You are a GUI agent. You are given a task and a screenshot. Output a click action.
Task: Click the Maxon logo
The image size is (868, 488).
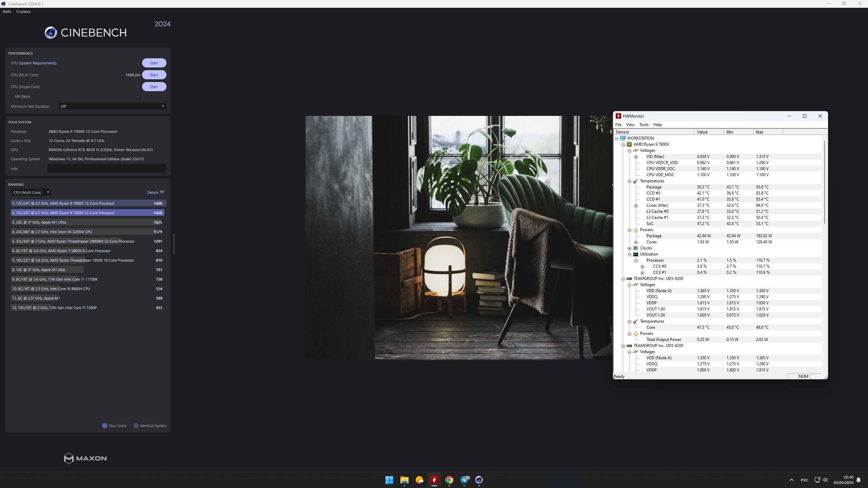pos(85,458)
